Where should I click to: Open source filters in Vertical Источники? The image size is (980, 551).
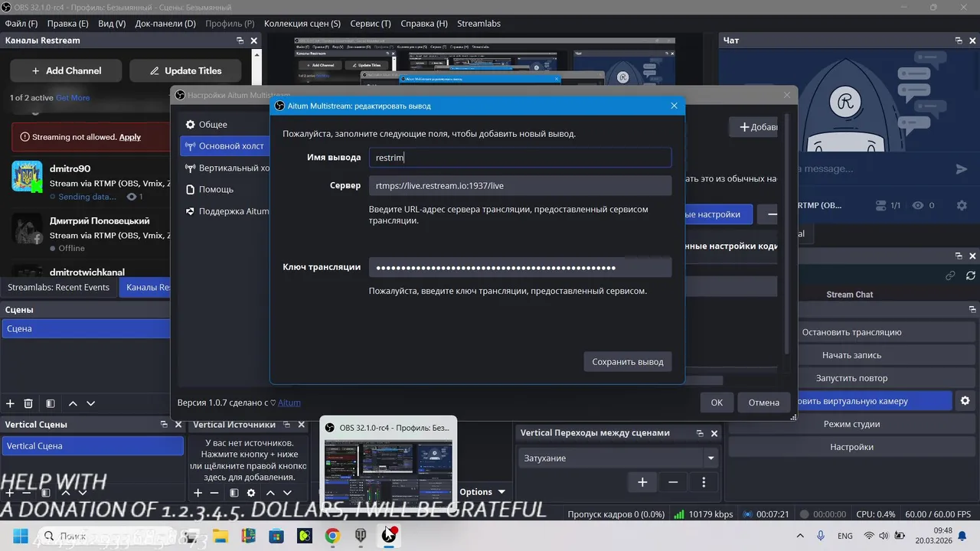pyautogui.click(x=234, y=493)
